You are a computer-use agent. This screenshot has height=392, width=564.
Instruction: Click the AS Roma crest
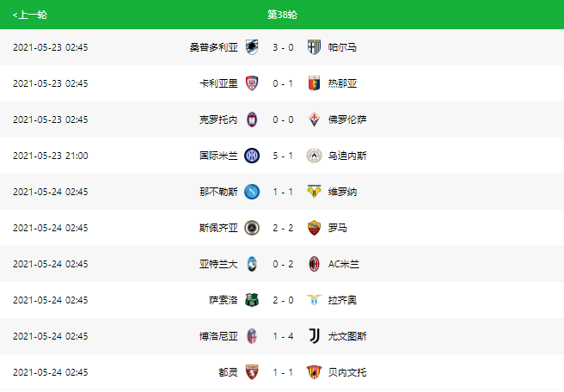tap(314, 228)
